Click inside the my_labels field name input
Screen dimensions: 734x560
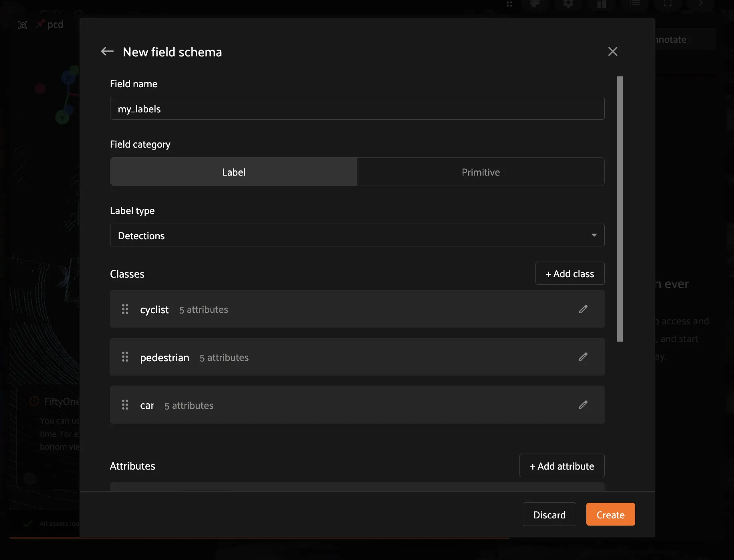(357, 108)
